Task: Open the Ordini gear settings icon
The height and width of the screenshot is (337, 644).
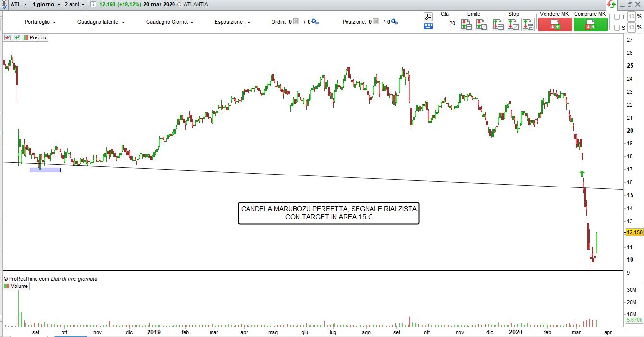Action: tap(315, 22)
